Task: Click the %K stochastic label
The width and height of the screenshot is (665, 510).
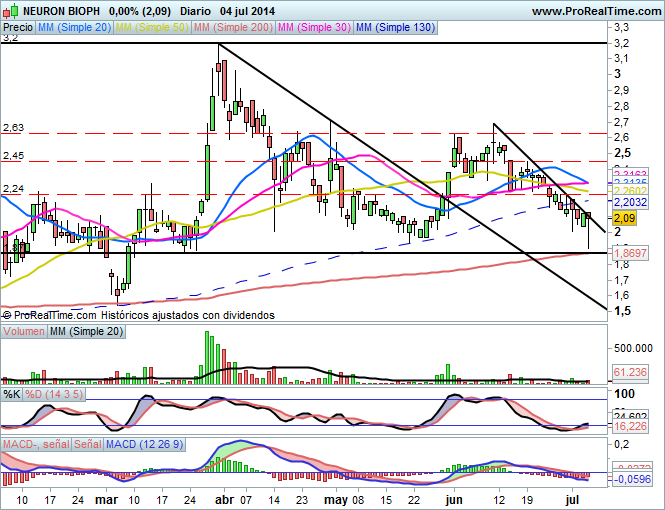Action: 12,394
